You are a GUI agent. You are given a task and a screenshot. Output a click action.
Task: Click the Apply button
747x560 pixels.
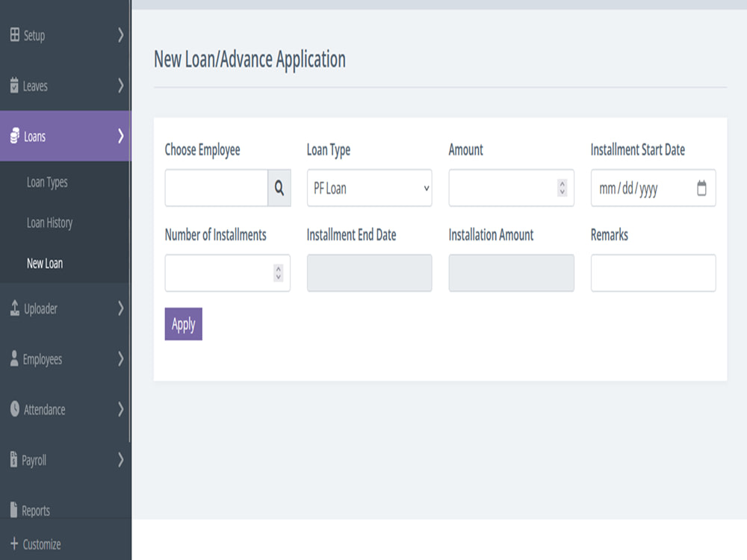point(183,324)
